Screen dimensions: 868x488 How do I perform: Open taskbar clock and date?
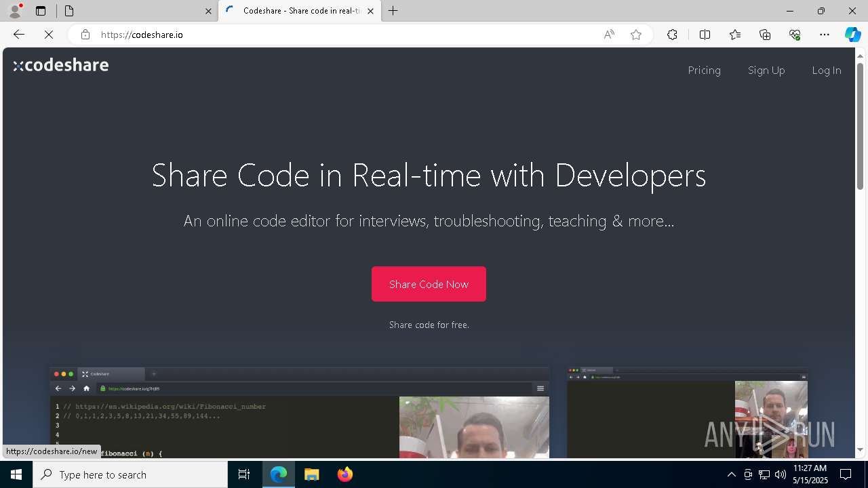(810, 474)
